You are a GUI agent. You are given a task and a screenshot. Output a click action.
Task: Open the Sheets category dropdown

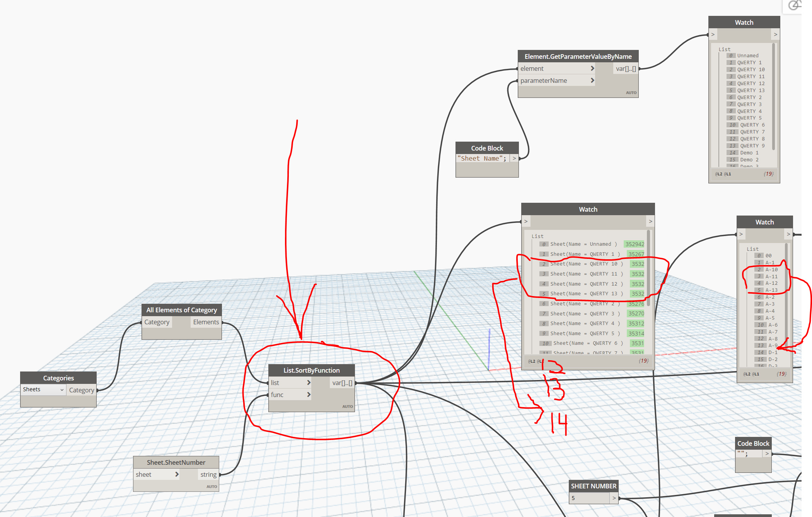[43, 390]
